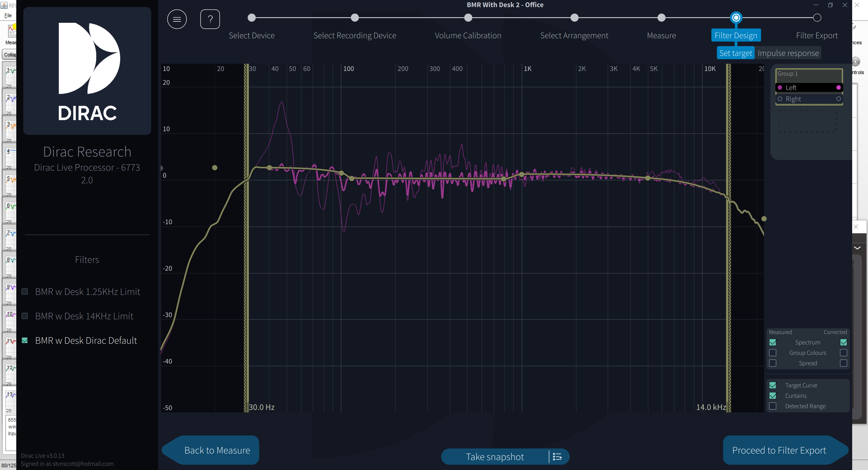Open Filter Design step label
The image size is (868, 470).
tap(736, 35)
